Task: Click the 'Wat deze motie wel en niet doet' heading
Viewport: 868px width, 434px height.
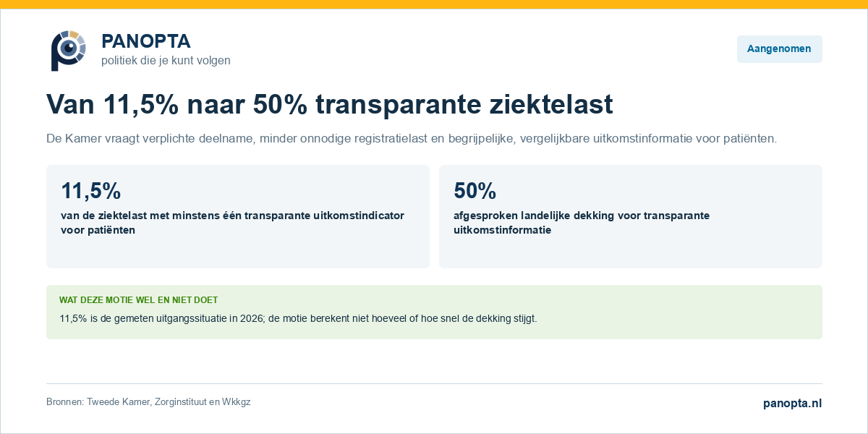Action: pos(138,299)
